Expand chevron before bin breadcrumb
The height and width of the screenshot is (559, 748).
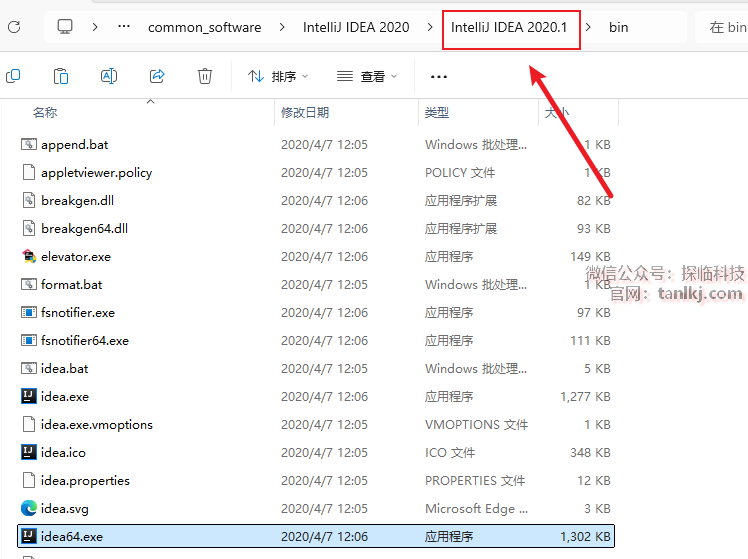tap(588, 27)
